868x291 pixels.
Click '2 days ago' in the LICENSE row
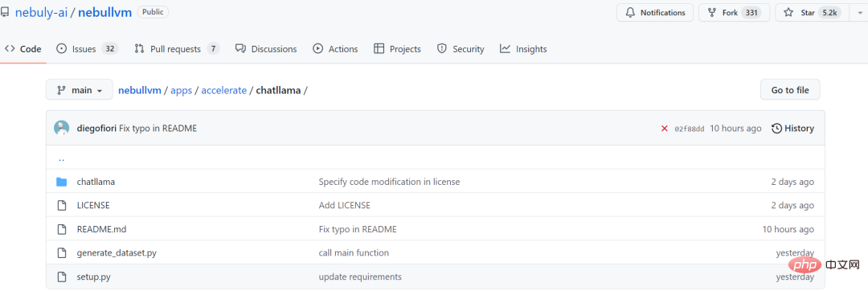tap(792, 205)
